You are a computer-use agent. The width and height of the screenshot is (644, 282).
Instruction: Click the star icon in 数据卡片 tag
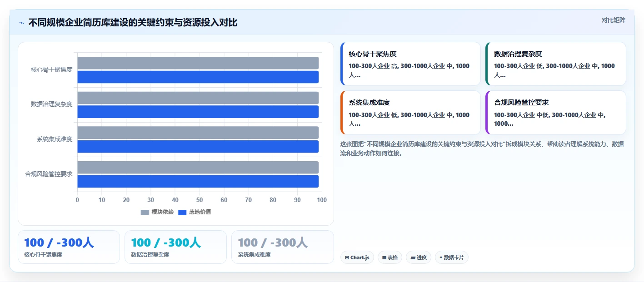(x=441, y=257)
